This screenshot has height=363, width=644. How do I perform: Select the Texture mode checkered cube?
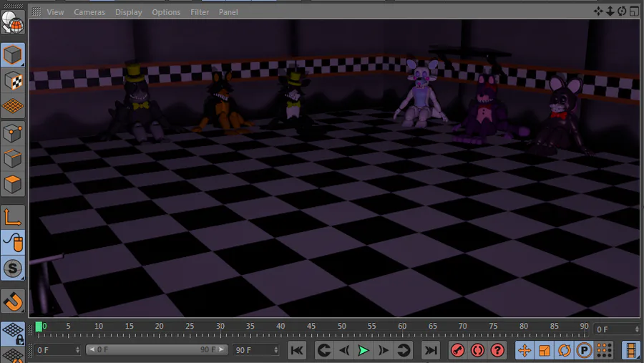13,81
